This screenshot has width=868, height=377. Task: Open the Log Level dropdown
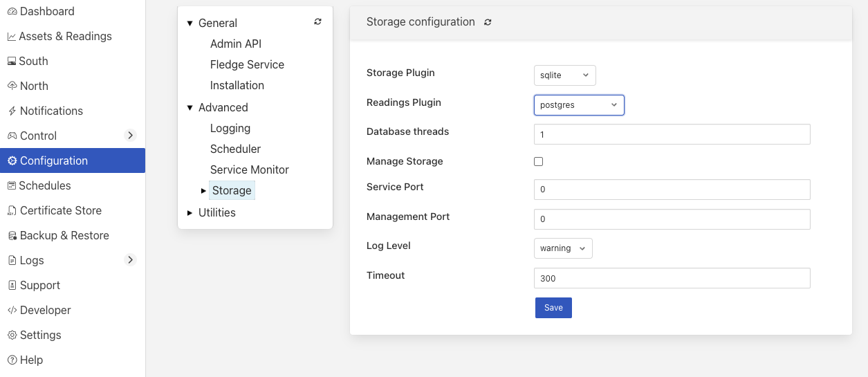[563, 248]
